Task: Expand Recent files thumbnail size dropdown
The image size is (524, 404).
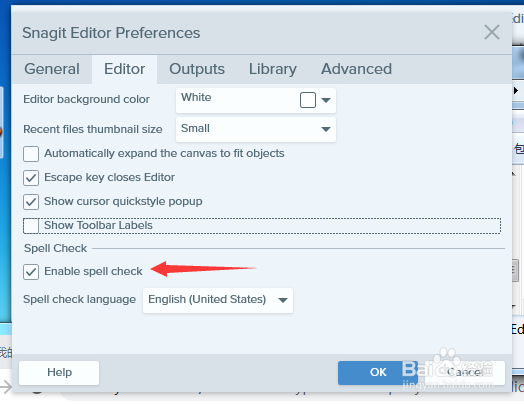Action: [256, 129]
